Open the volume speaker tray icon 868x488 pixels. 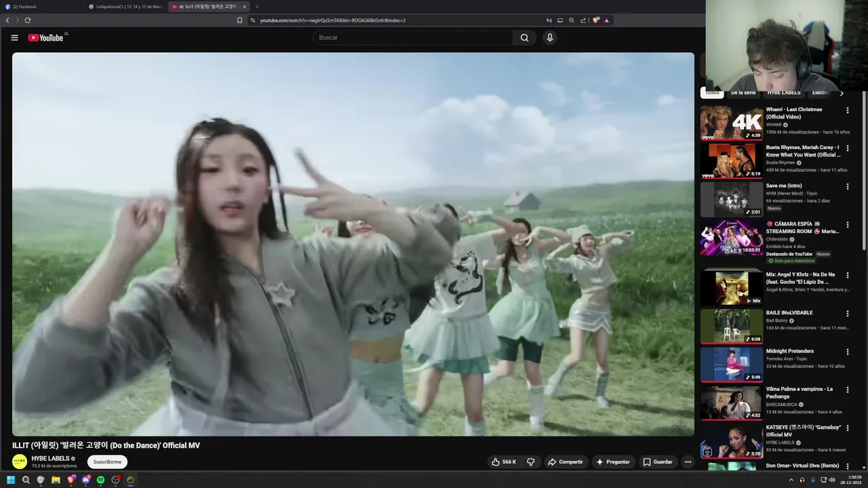tap(833, 480)
